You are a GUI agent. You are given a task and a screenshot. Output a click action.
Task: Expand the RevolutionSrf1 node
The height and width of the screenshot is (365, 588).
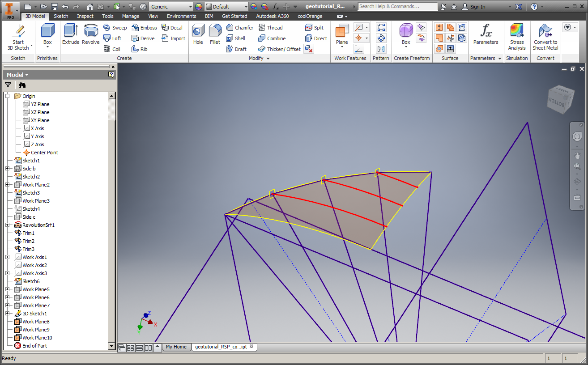(8, 225)
